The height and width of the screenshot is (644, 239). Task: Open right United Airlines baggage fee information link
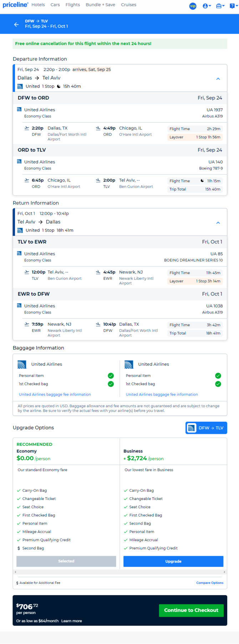(x=162, y=395)
